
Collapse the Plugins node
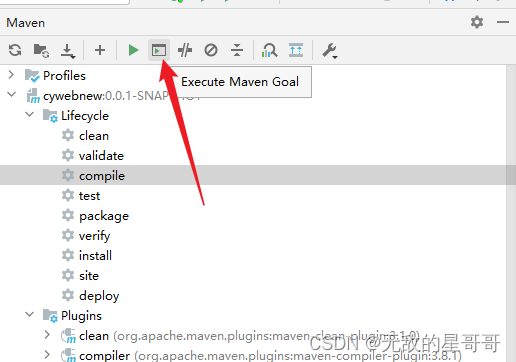(x=30, y=314)
